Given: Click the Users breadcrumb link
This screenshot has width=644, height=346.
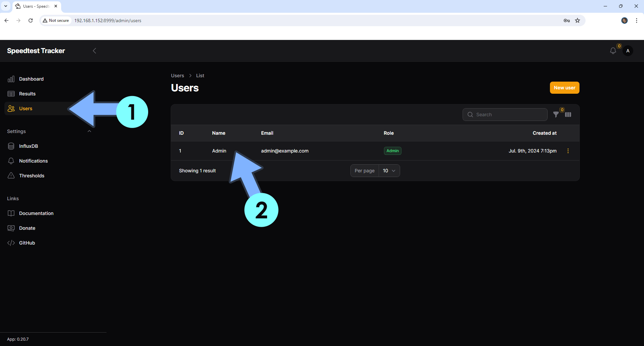Looking at the screenshot, I should (177, 76).
